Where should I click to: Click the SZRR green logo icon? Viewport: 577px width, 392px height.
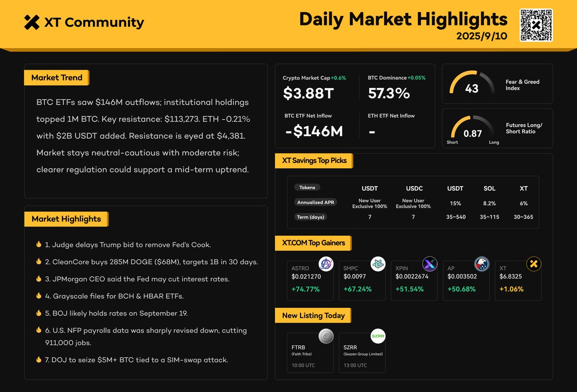tap(378, 337)
